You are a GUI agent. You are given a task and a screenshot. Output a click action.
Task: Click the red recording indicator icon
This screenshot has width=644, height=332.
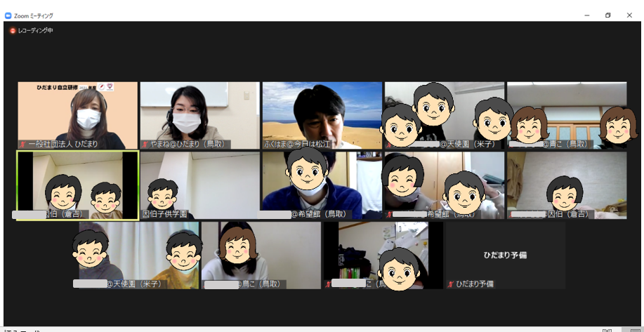13,31
